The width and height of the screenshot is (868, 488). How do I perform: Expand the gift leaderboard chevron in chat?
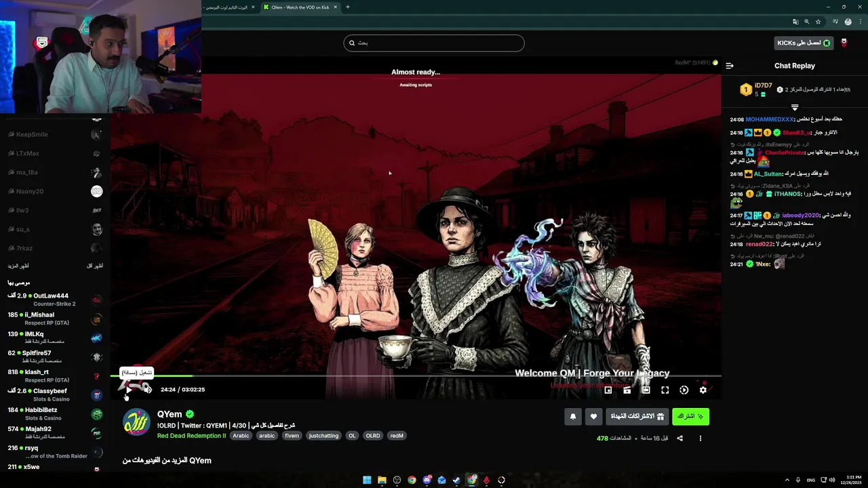coord(795,107)
